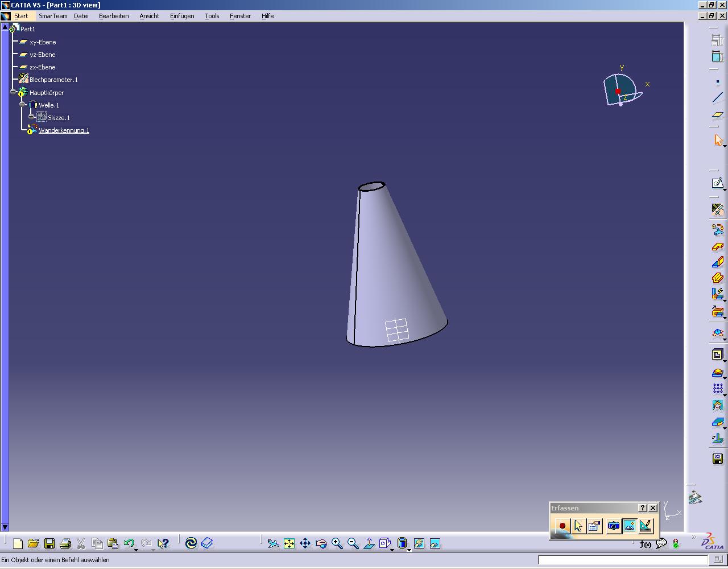The image size is (728, 569).
Task: Create a Wall on Edge icon
Action: click(718, 262)
